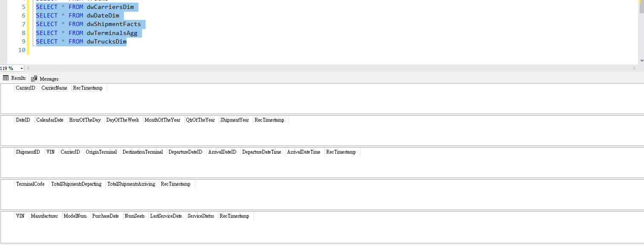Select the CarrierID column header in first grid
The height and width of the screenshot is (245, 644).
pyautogui.click(x=26, y=88)
